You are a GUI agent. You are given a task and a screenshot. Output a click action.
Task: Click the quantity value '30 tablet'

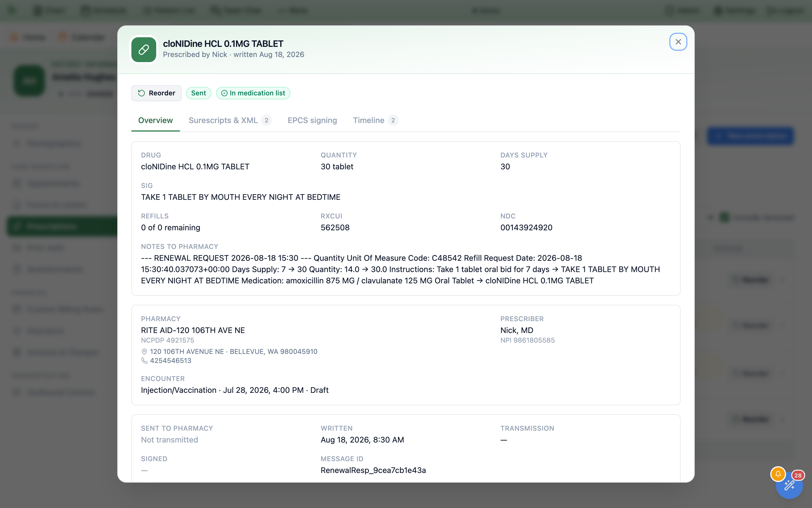point(337,167)
